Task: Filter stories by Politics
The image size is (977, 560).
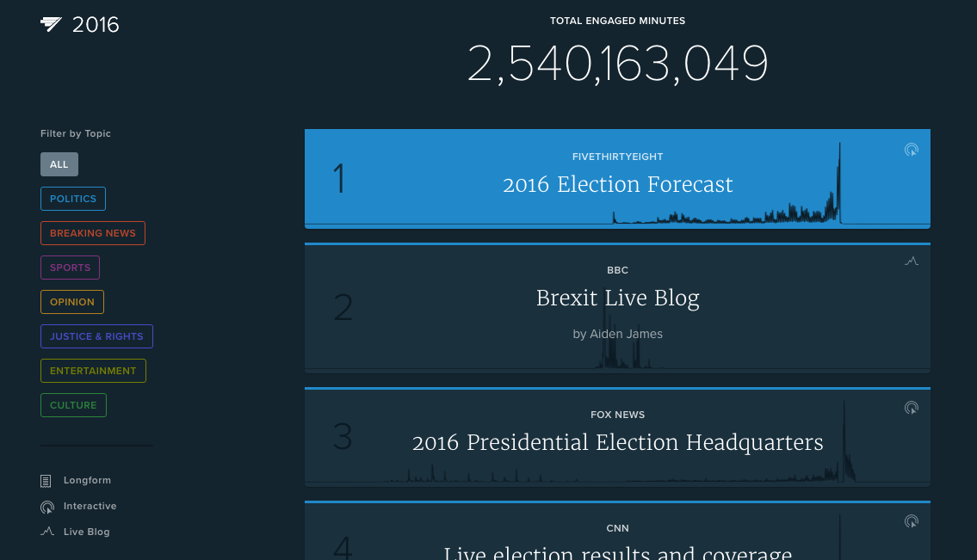Action: [73, 199]
